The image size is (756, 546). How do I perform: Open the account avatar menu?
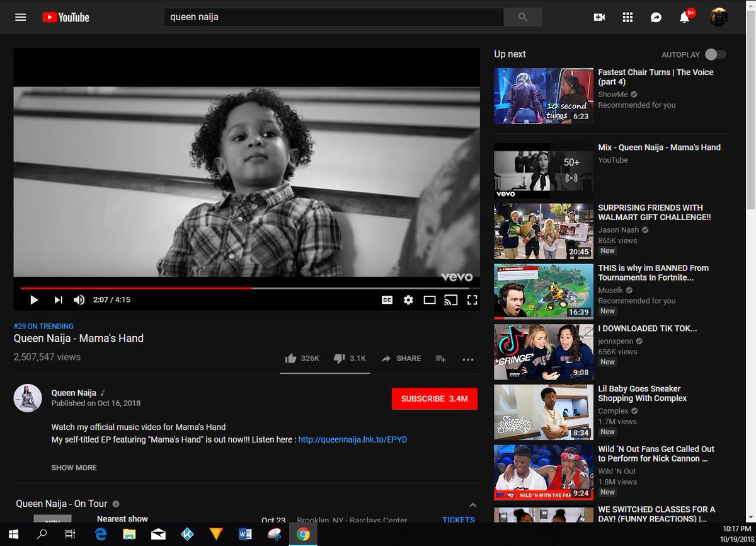click(719, 17)
